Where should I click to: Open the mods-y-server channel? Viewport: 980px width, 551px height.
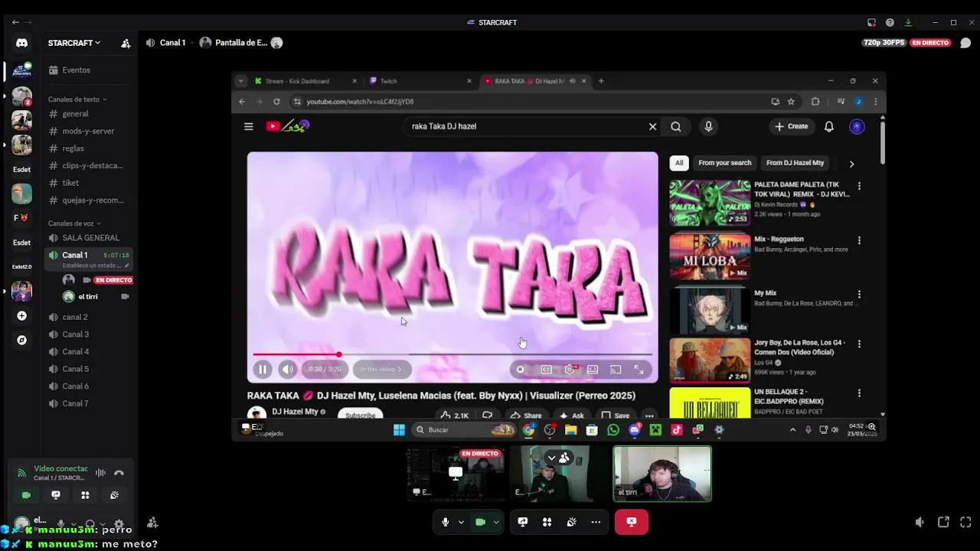pos(88,131)
